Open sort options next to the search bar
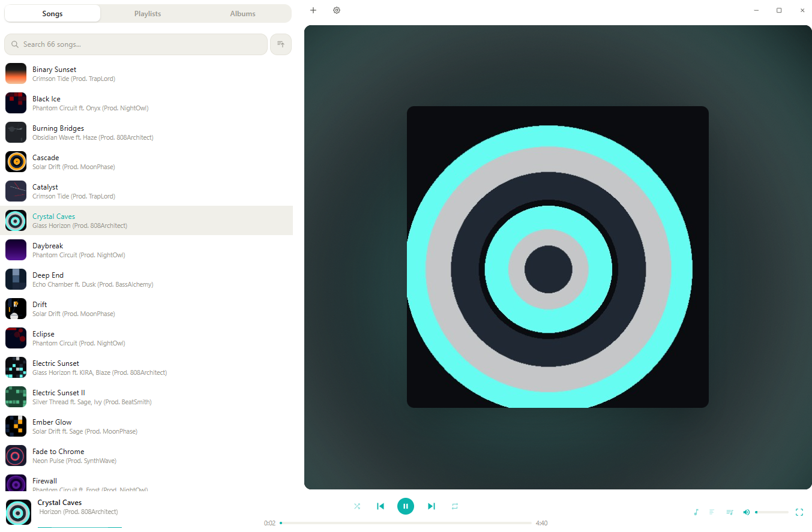Screen dimensions: 812x532 click(x=280, y=44)
